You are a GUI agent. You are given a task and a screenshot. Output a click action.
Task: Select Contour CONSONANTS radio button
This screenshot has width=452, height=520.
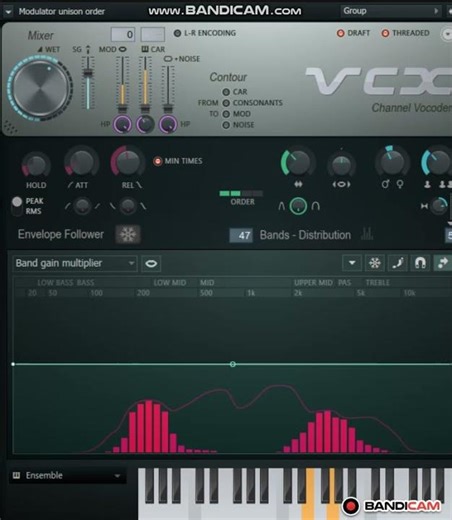tap(226, 103)
